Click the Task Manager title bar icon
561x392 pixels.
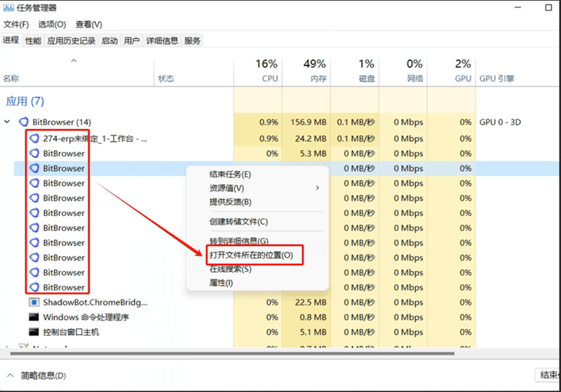click(x=8, y=8)
